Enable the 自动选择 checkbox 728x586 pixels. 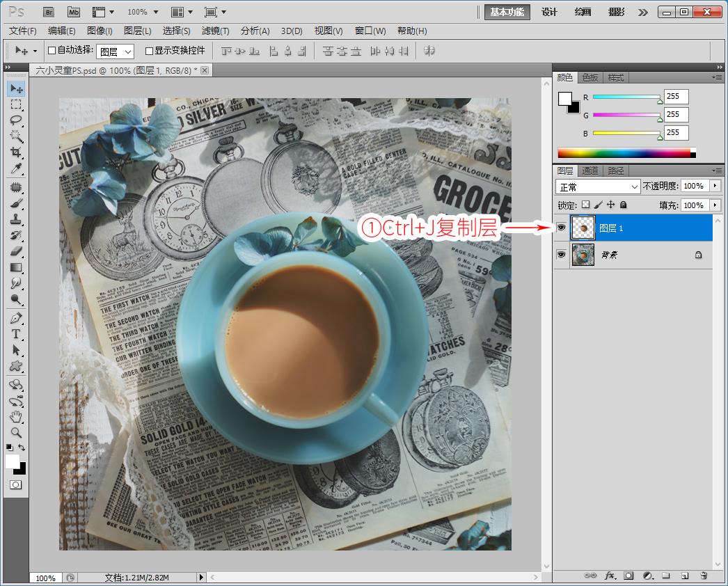point(52,51)
